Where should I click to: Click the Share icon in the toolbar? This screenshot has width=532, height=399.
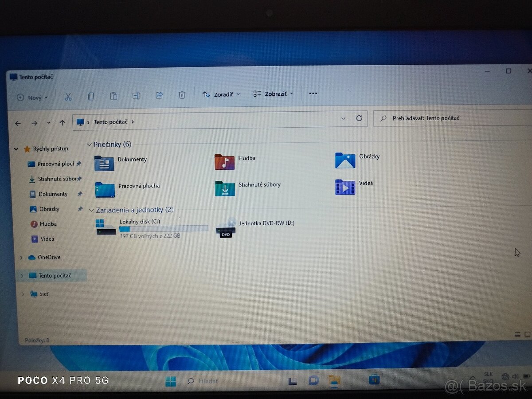point(159,95)
